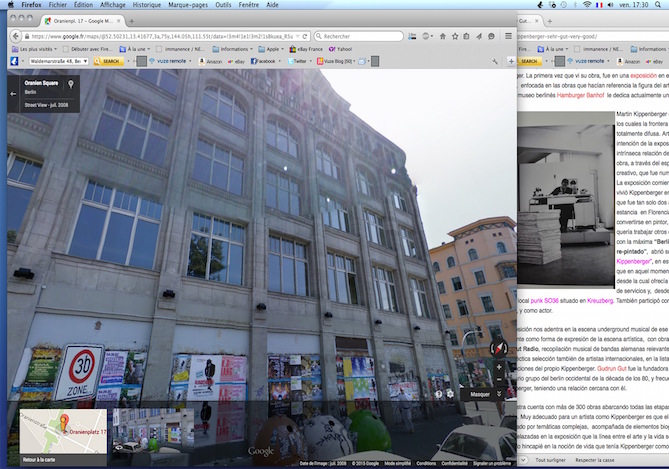Open the Marque-pages menu

tap(188, 5)
